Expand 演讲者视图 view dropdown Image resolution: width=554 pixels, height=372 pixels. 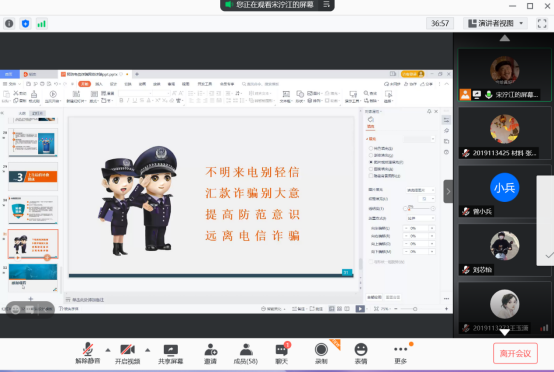tap(495, 24)
